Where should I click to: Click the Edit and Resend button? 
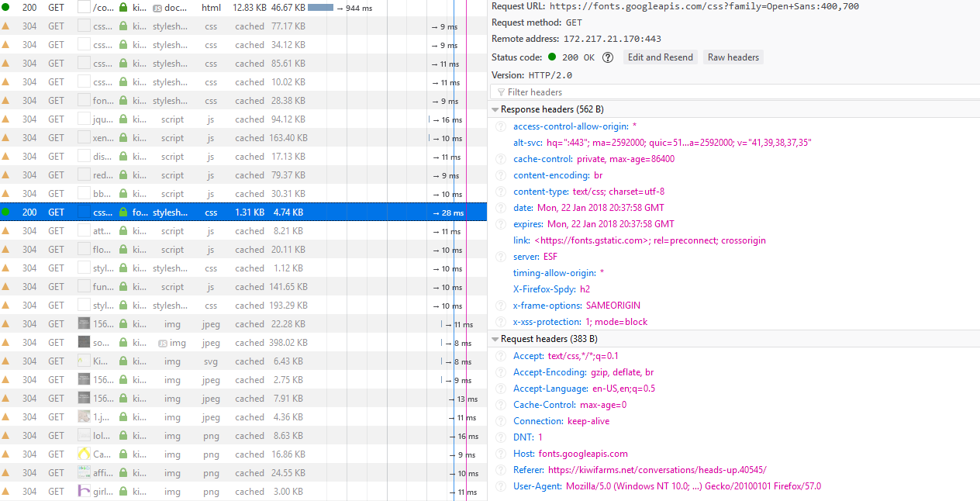coord(661,57)
